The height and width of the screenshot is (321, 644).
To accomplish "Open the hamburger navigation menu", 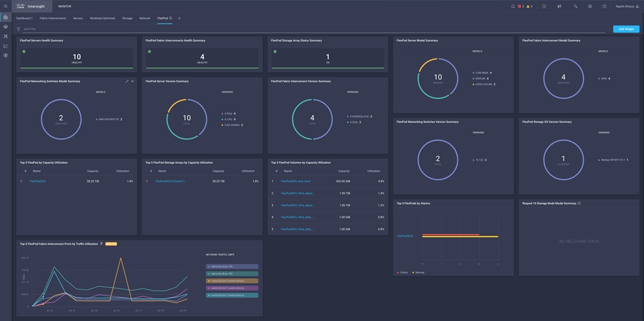I will click(6, 6).
